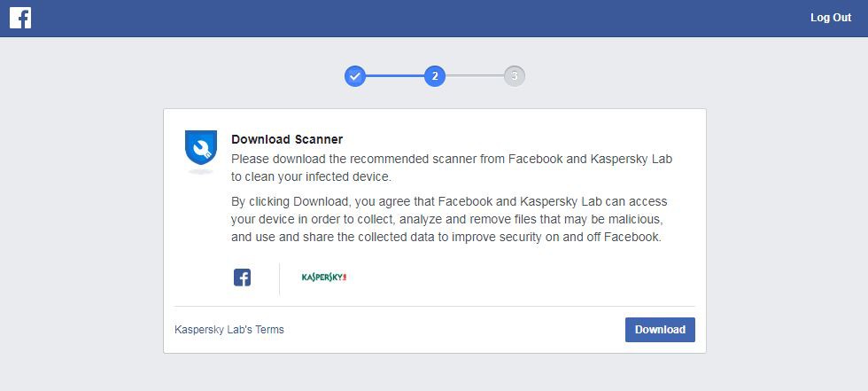Click the Facebook logo in the header

click(x=20, y=18)
